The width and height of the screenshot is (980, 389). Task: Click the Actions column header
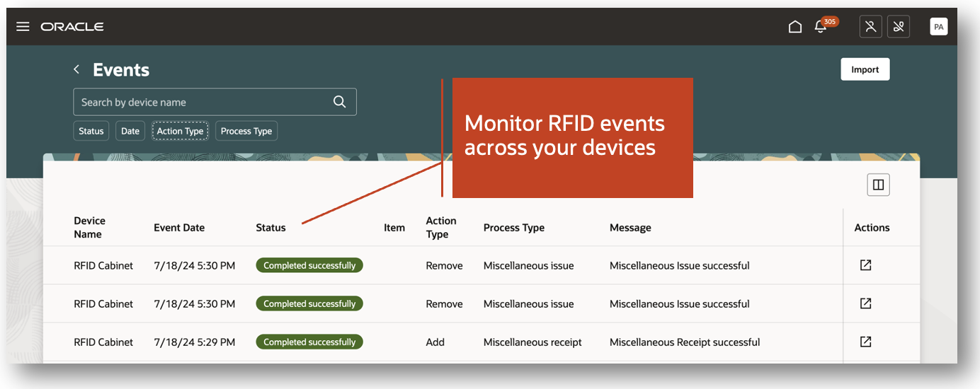coord(872,228)
